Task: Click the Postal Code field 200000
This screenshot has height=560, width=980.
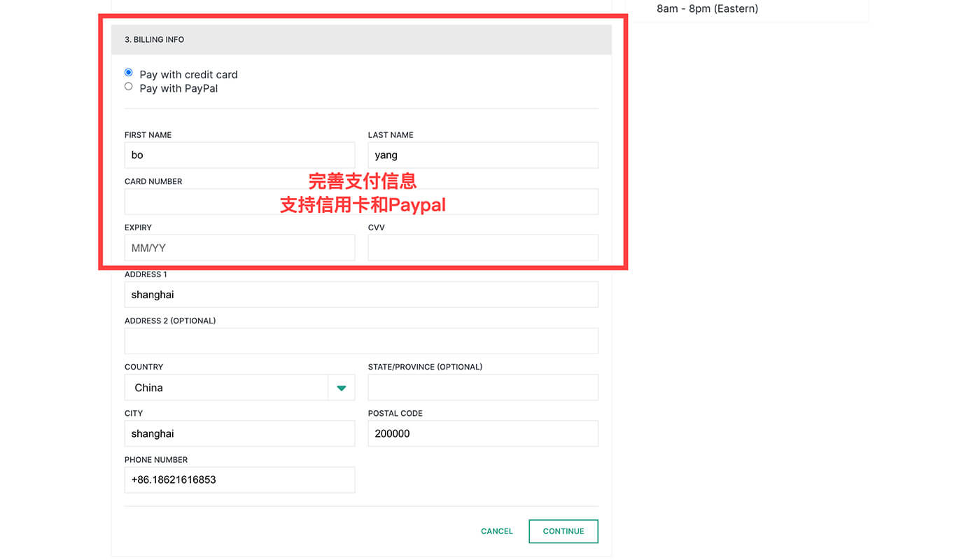Action: coord(483,434)
